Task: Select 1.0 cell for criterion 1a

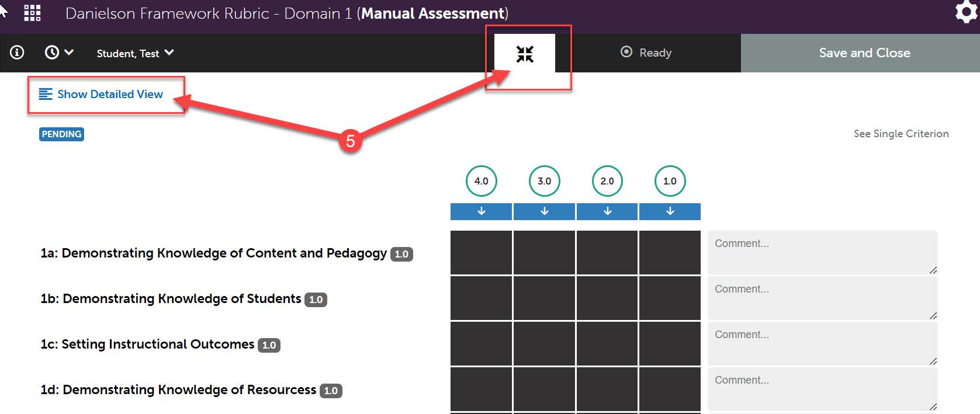Action: pos(670,252)
